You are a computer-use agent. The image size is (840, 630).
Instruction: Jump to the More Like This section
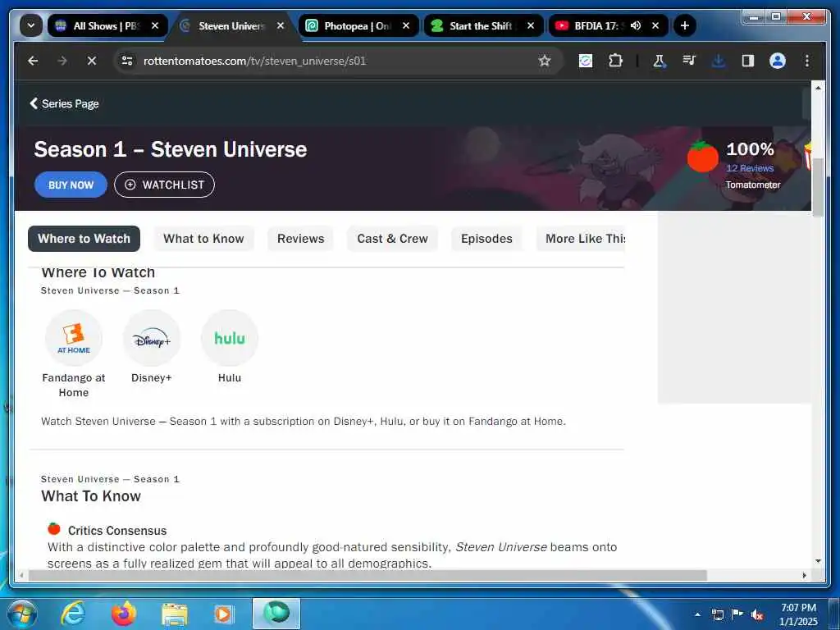[582, 239]
